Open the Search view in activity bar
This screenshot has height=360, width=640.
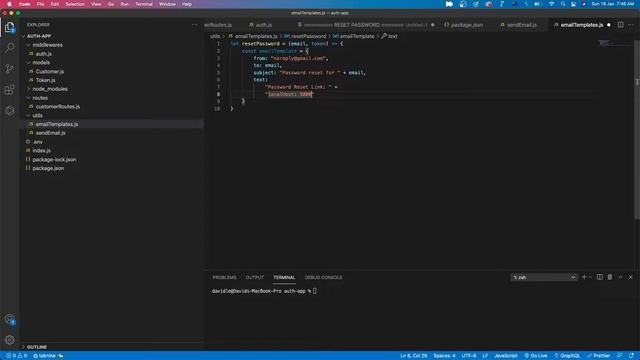pos(10,48)
